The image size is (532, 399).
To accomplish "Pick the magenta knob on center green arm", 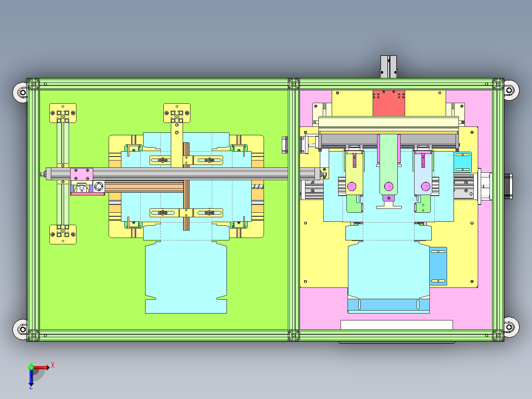I will pos(388,187).
